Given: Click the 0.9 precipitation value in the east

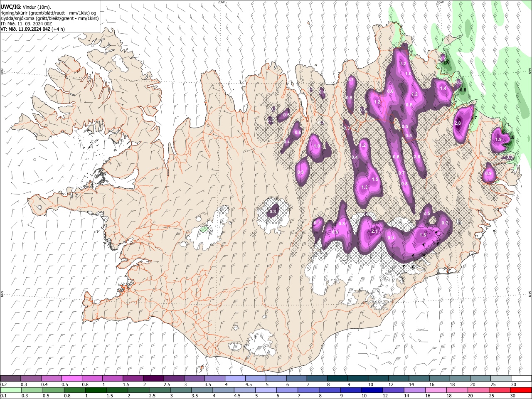Looking at the screenshot, I should tap(488, 174).
